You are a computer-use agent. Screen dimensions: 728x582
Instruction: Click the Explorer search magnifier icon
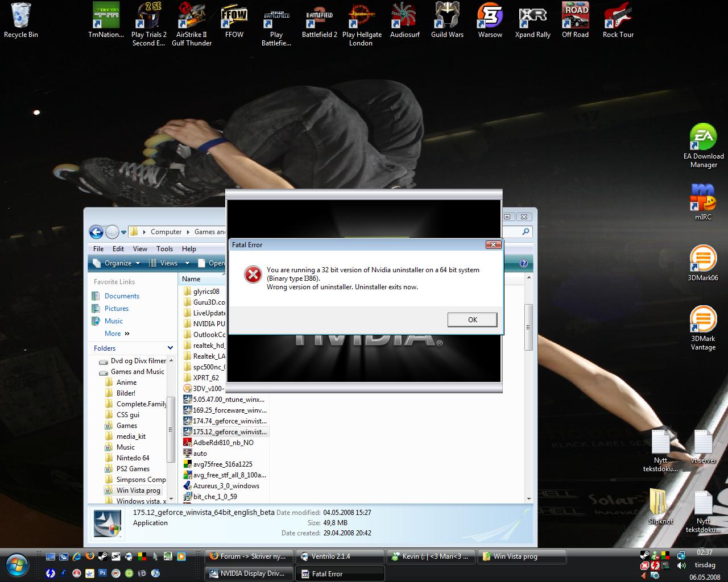coord(526,231)
